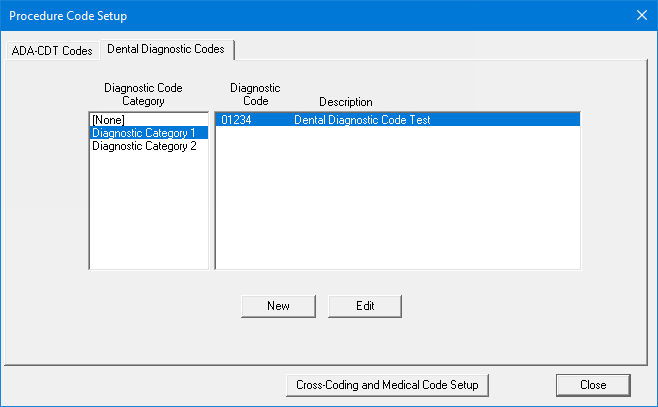The height and width of the screenshot is (407, 658).
Task: Click the Dental Diagnostic Code Test description
Action: [x=362, y=119]
